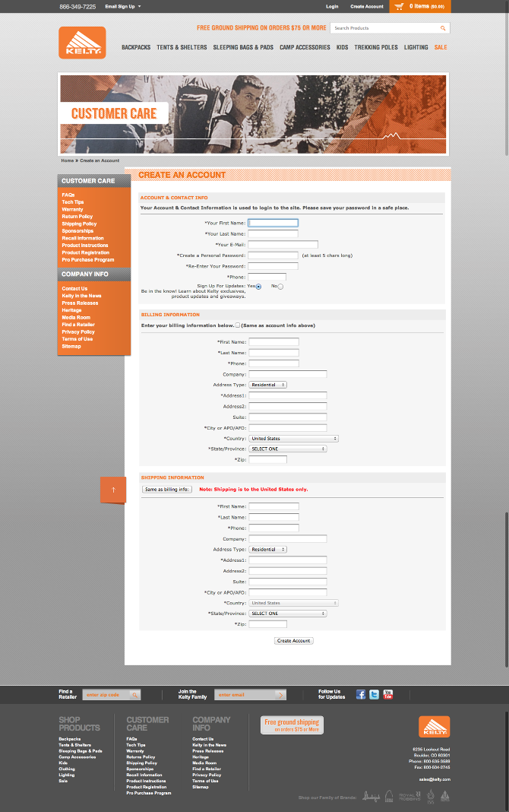Click Create Account link in top bar
The image size is (509, 812).
[x=367, y=7]
